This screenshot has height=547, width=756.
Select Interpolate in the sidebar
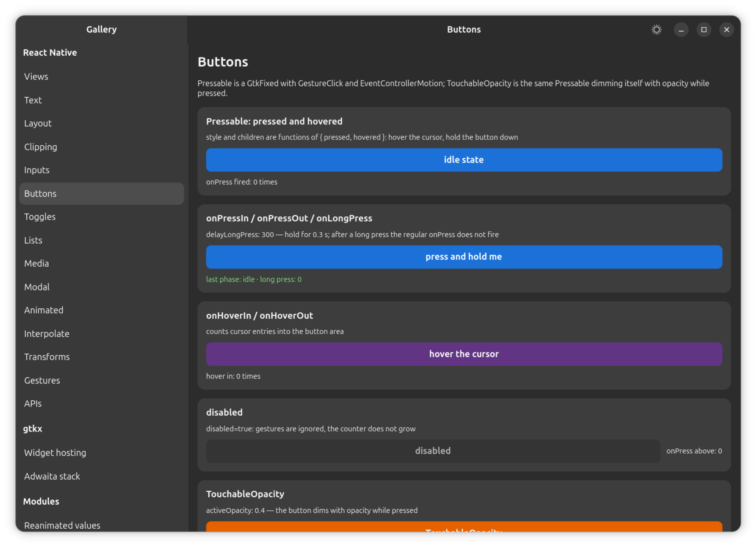coord(102,333)
